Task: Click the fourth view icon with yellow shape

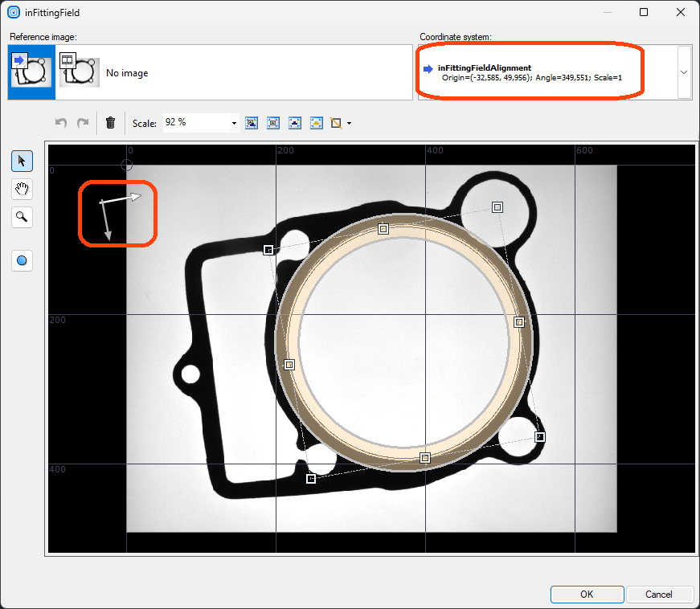Action: (x=317, y=123)
